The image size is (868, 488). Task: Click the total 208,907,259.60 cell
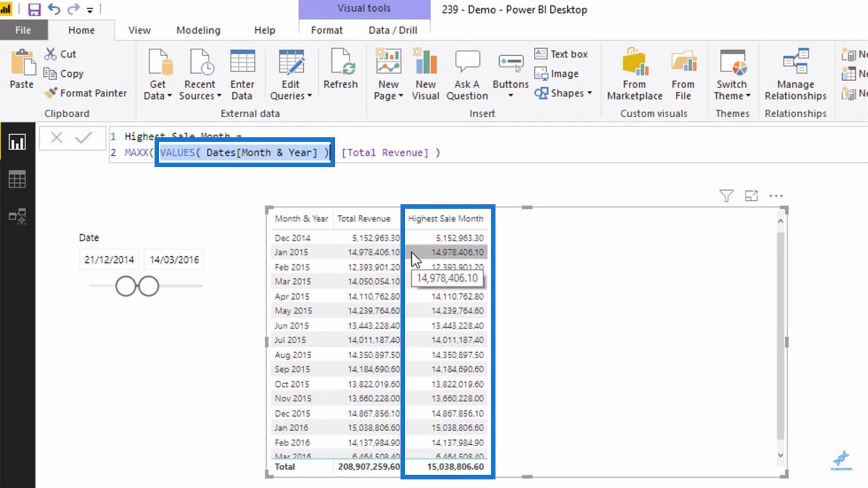369,466
